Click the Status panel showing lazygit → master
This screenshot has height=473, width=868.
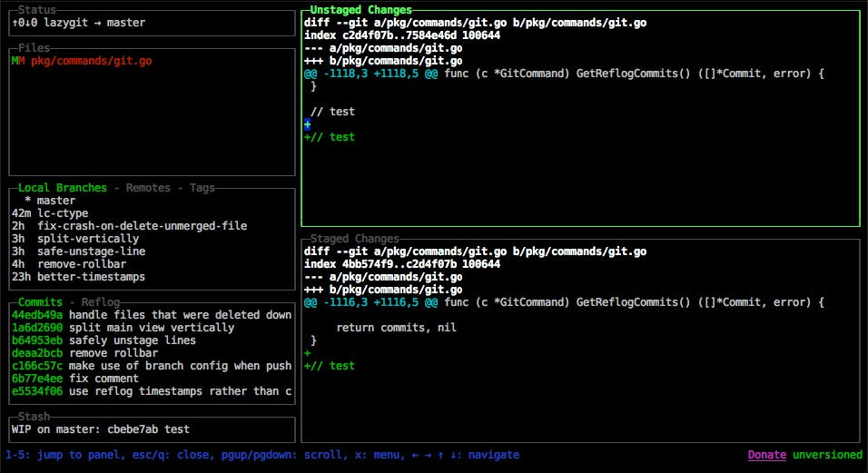click(80, 23)
